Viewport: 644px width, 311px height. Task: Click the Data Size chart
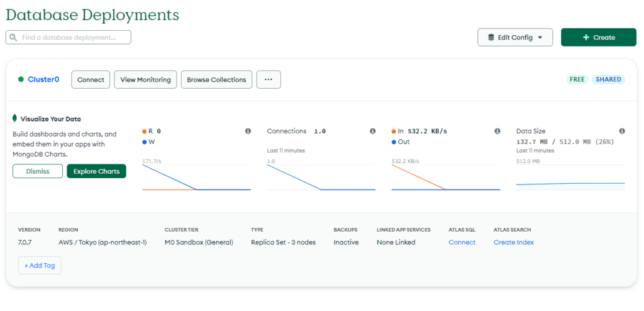click(x=570, y=178)
